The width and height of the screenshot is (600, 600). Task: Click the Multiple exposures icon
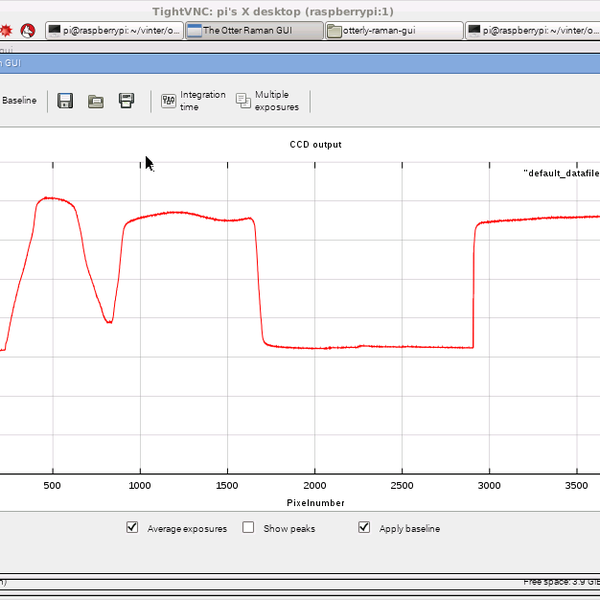coord(243,100)
